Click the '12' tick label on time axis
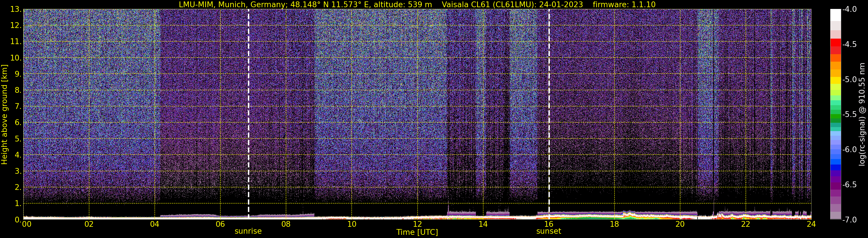Image resolution: width=868 pixels, height=238 pixels. coord(417,224)
